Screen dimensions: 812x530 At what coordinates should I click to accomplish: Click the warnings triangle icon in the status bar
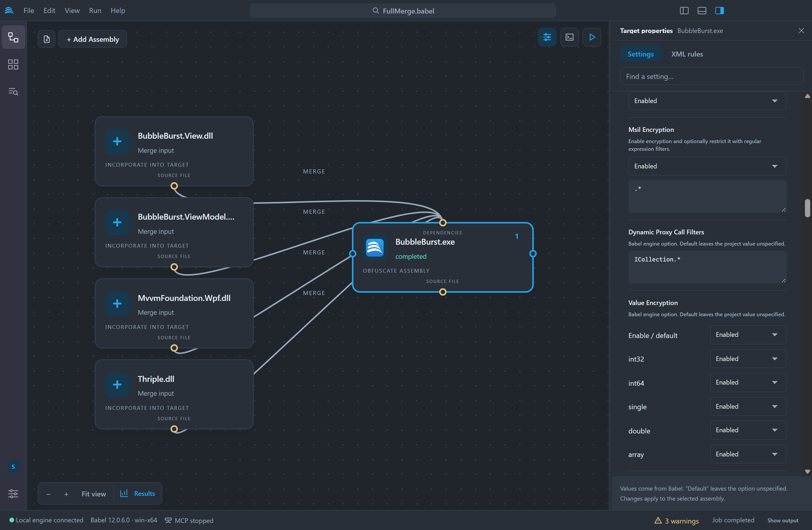click(x=658, y=521)
